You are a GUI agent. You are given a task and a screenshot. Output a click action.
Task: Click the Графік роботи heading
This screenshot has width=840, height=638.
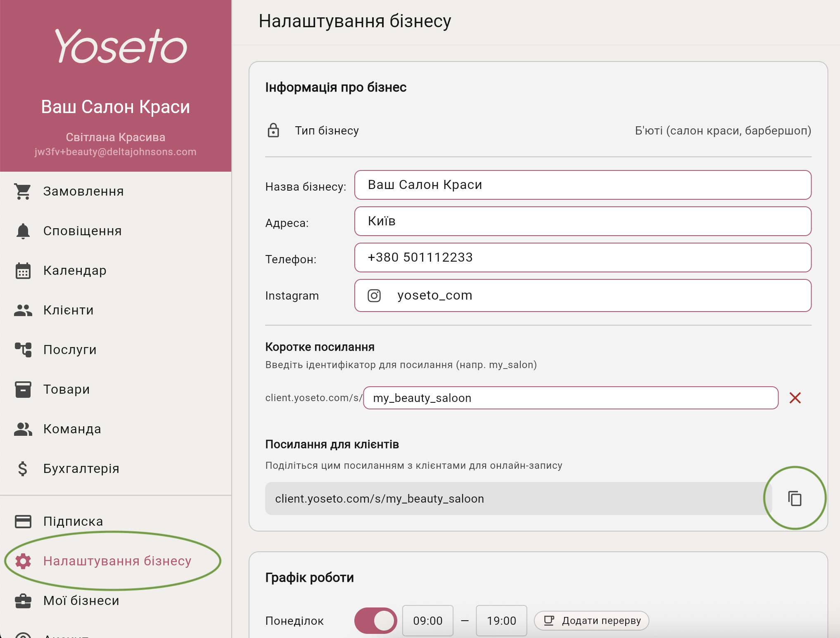(x=309, y=578)
